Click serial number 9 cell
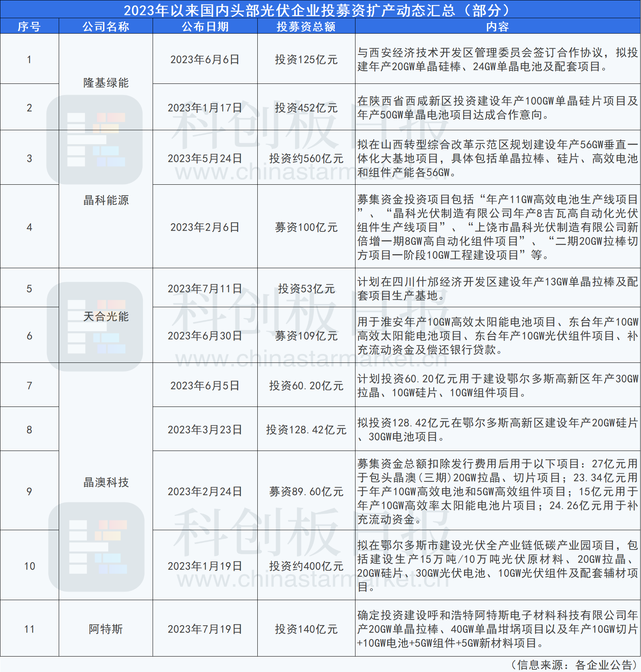 pyautogui.click(x=29, y=491)
